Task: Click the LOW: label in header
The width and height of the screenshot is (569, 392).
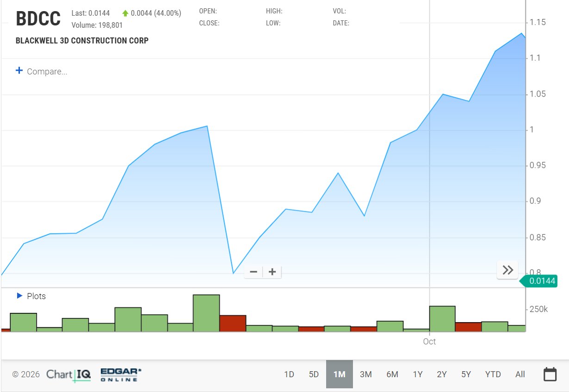Action: [x=274, y=23]
